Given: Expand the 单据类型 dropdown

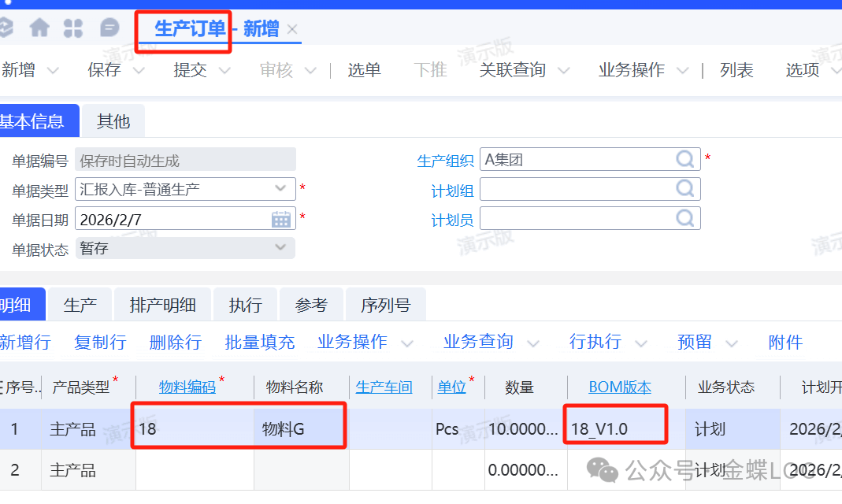Looking at the screenshot, I should click(x=280, y=189).
